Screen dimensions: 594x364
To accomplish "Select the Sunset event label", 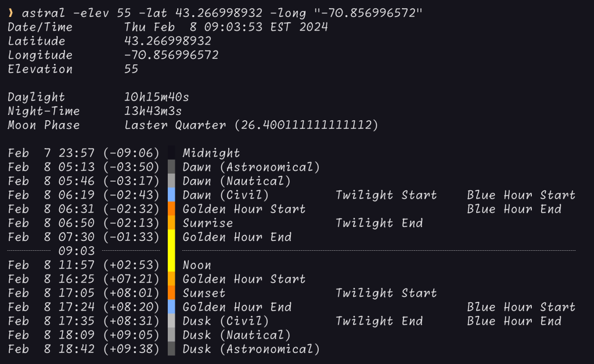I will (204, 293).
